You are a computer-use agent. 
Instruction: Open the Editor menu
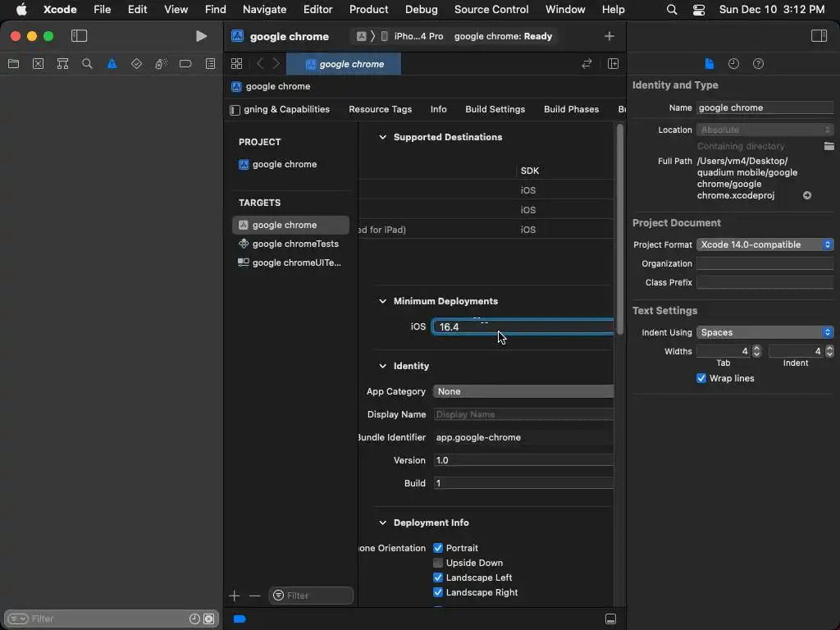pos(317,9)
